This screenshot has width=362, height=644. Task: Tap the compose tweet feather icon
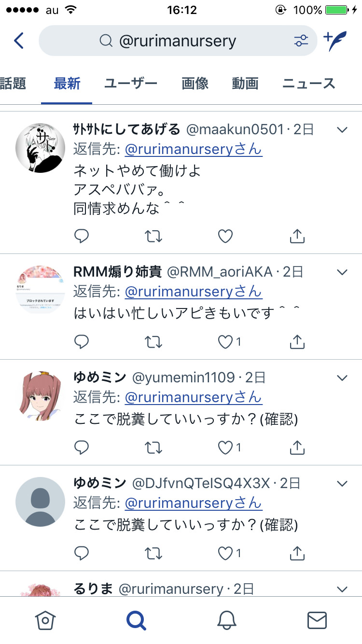335,41
